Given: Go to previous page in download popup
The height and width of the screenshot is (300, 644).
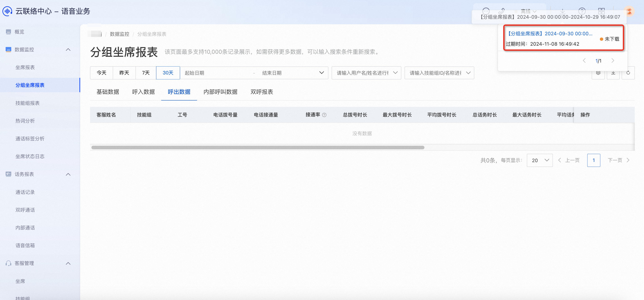Looking at the screenshot, I should pyautogui.click(x=584, y=61).
